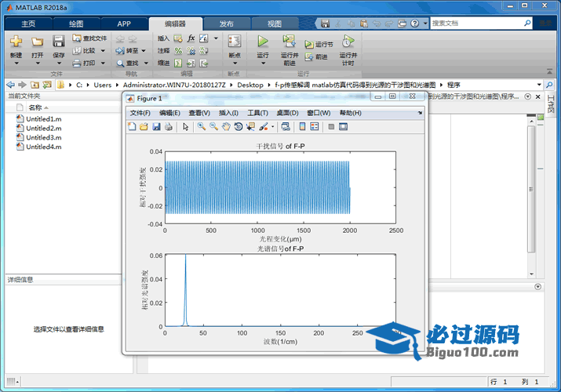Image resolution: width=561 pixels, height=392 pixels.
Task: Select the Pan hand tool in Figure 1
Action: (226, 126)
